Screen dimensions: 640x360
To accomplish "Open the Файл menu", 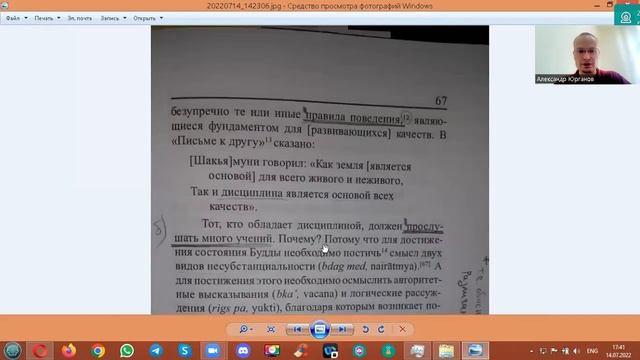I will (13, 18).
